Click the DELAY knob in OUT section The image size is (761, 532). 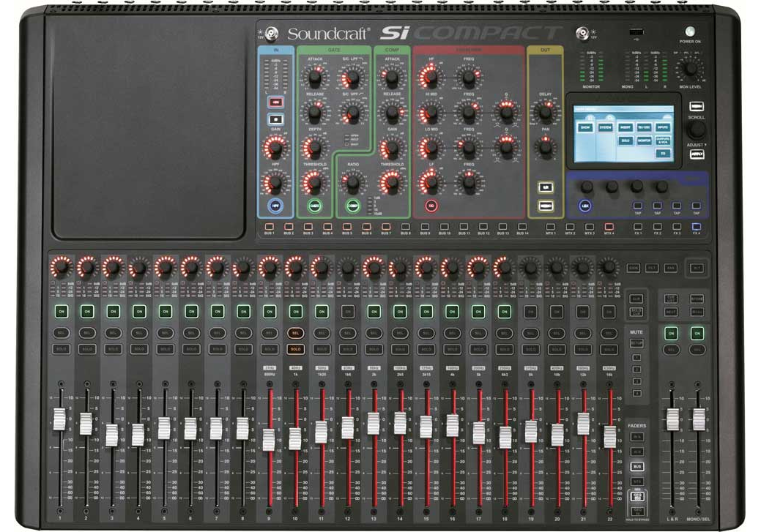(x=546, y=112)
